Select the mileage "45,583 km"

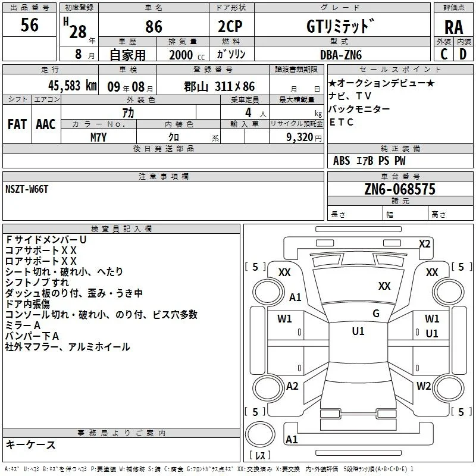coord(72,86)
